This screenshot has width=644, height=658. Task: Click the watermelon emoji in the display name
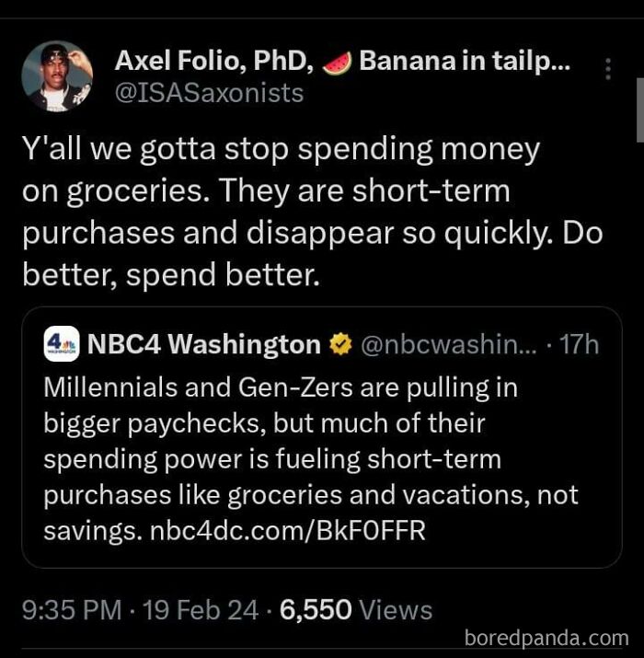(338, 62)
